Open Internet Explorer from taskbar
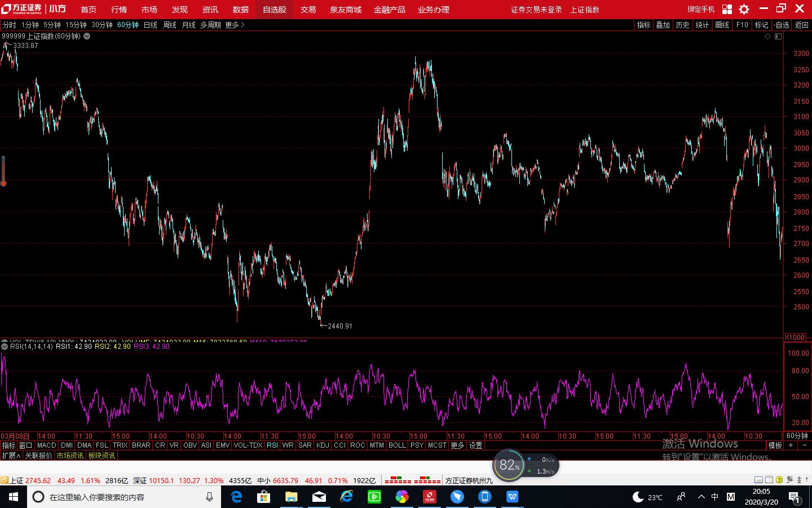The image size is (812, 508). click(x=346, y=497)
